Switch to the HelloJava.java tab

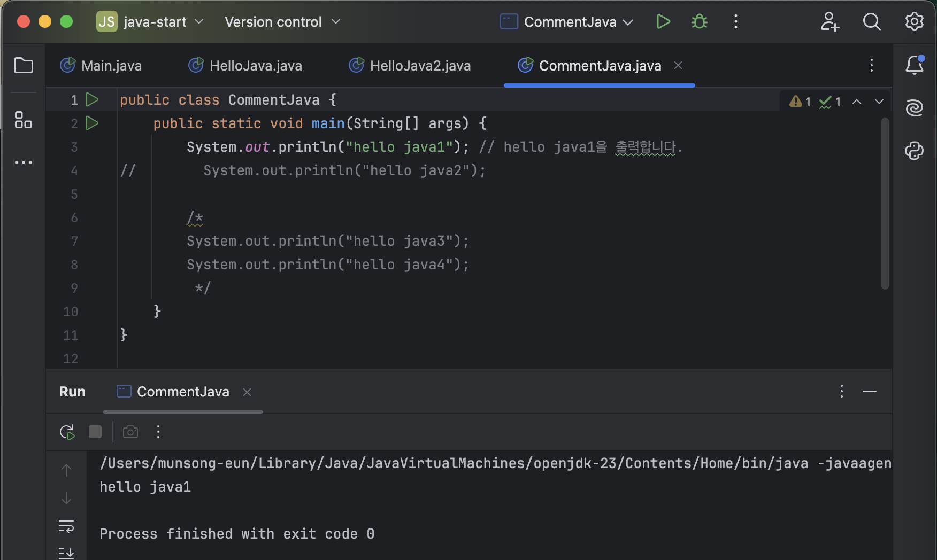pyautogui.click(x=246, y=66)
